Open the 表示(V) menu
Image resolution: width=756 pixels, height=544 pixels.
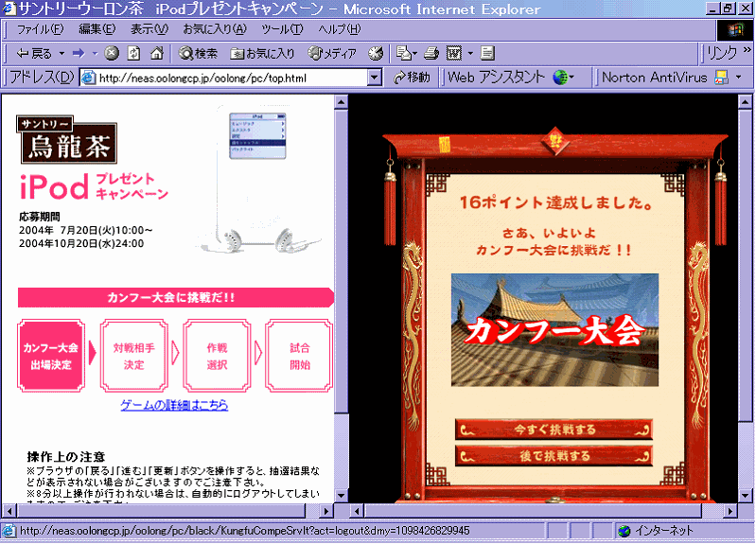tap(149, 29)
